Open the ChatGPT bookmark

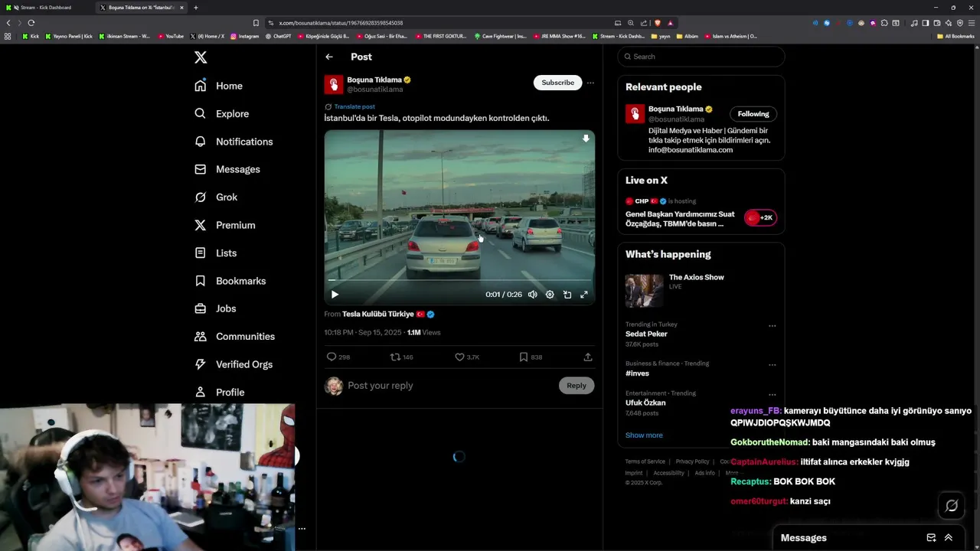278,36
